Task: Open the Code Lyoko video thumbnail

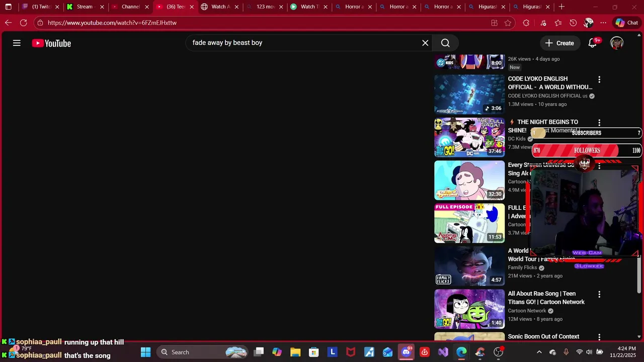Action: [469, 95]
